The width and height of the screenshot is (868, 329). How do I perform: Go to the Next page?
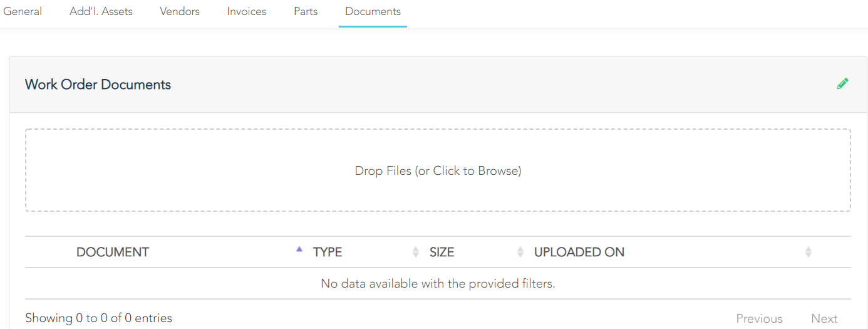point(824,318)
